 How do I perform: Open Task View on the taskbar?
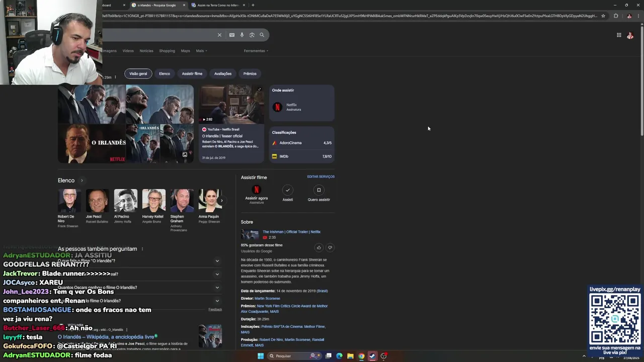pyautogui.click(x=328, y=356)
